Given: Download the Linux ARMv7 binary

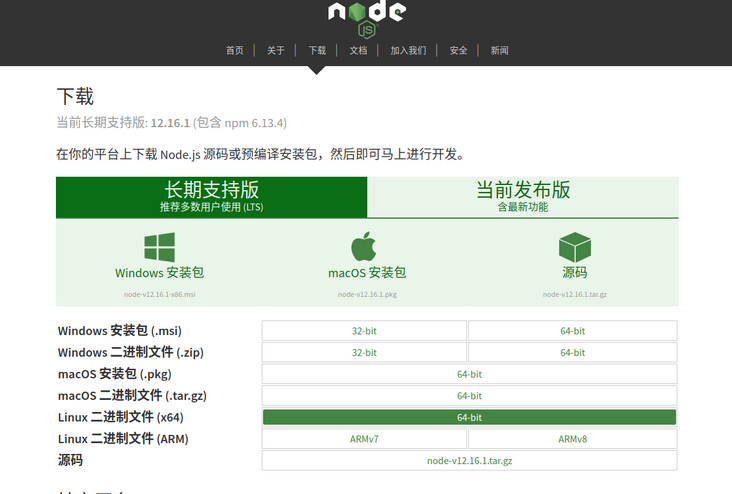Looking at the screenshot, I should [364, 439].
